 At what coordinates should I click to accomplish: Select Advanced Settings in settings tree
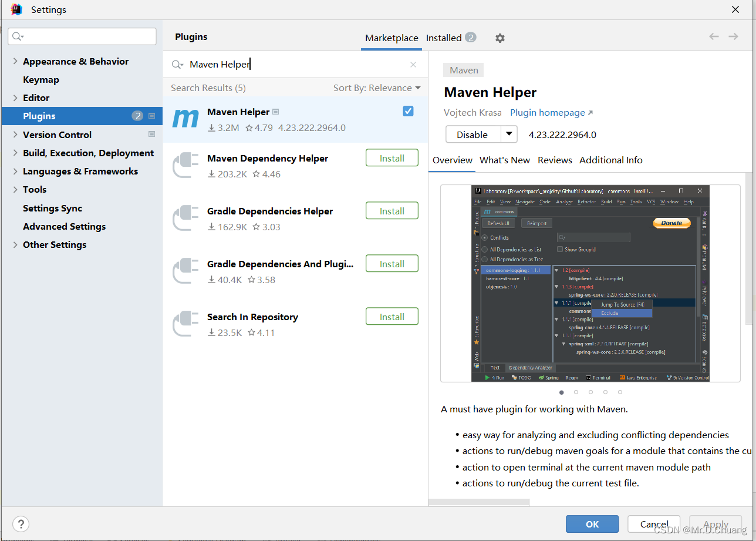tap(65, 226)
